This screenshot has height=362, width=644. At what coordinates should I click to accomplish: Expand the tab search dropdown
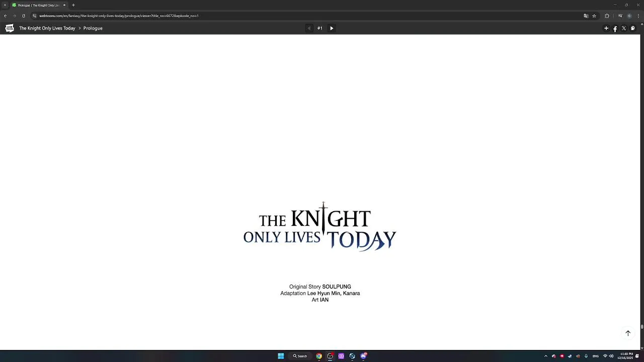click(5, 5)
